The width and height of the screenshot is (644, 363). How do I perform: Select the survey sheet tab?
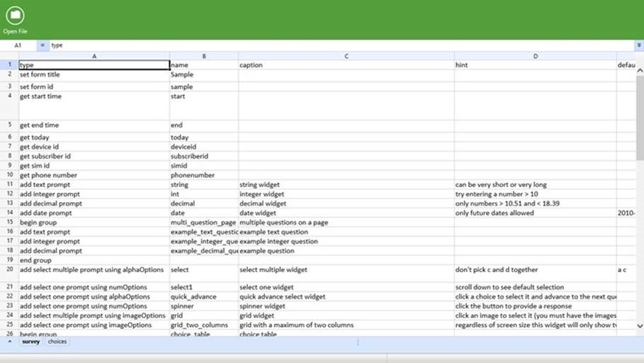[x=30, y=342]
